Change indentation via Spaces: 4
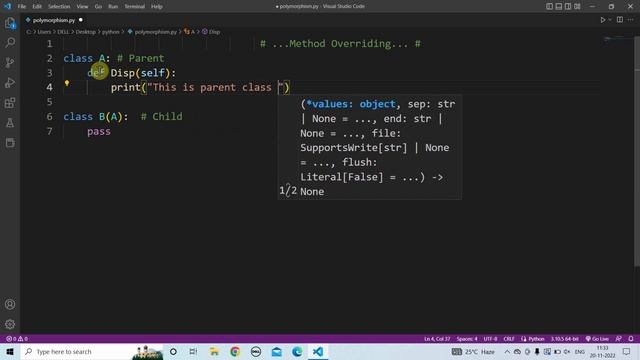This screenshot has height=360, width=640. [467, 339]
